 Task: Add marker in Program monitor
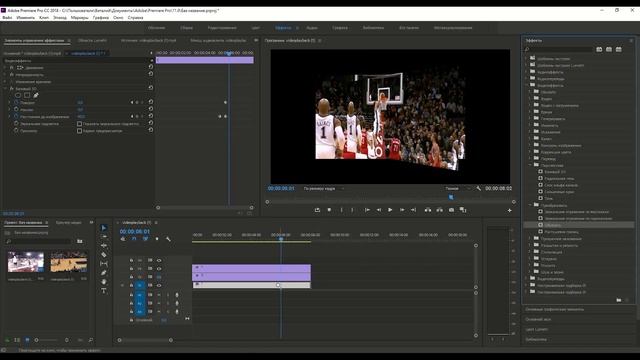[329, 210]
